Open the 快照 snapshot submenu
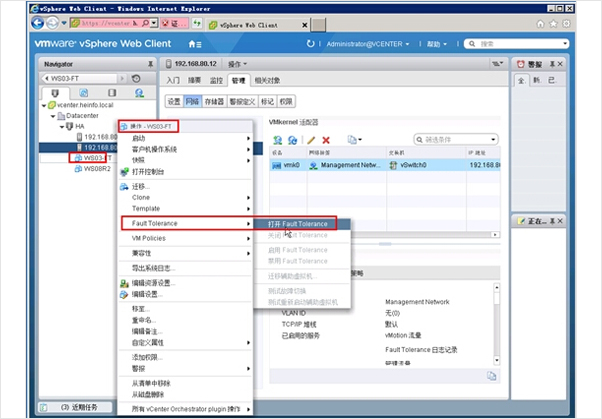 pyautogui.click(x=186, y=160)
